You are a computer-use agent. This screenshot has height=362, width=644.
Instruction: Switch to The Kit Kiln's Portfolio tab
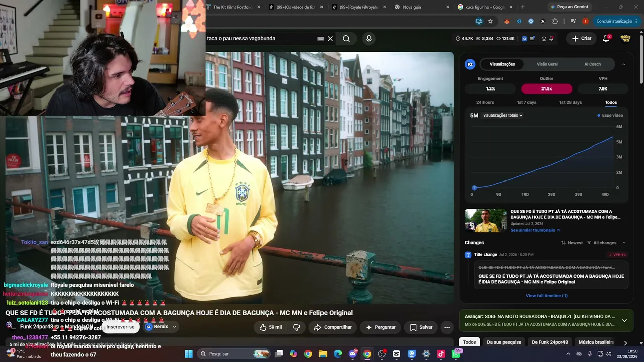(x=234, y=7)
